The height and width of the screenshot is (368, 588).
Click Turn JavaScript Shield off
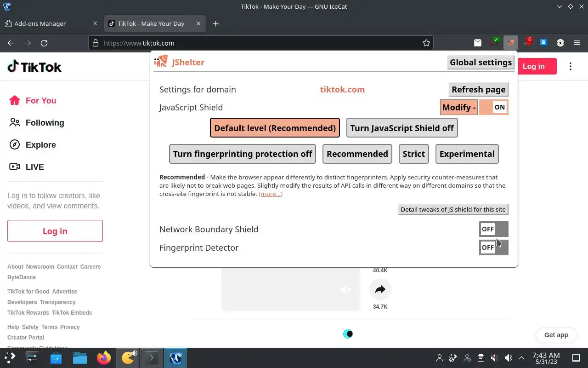point(402,128)
